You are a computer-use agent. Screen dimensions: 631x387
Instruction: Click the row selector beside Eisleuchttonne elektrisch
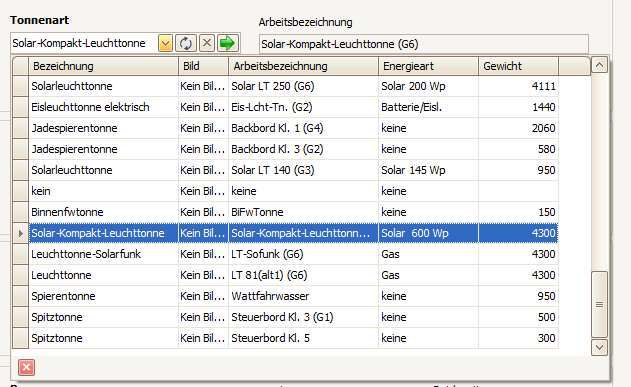pyautogui.click(x=21, y=107)
